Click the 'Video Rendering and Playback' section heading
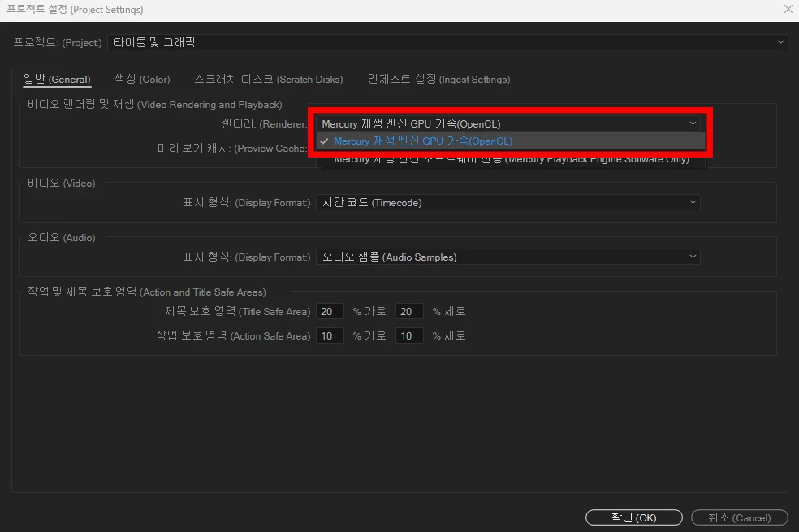Screen dimensions: 799x532 click(x=155, y=105)
